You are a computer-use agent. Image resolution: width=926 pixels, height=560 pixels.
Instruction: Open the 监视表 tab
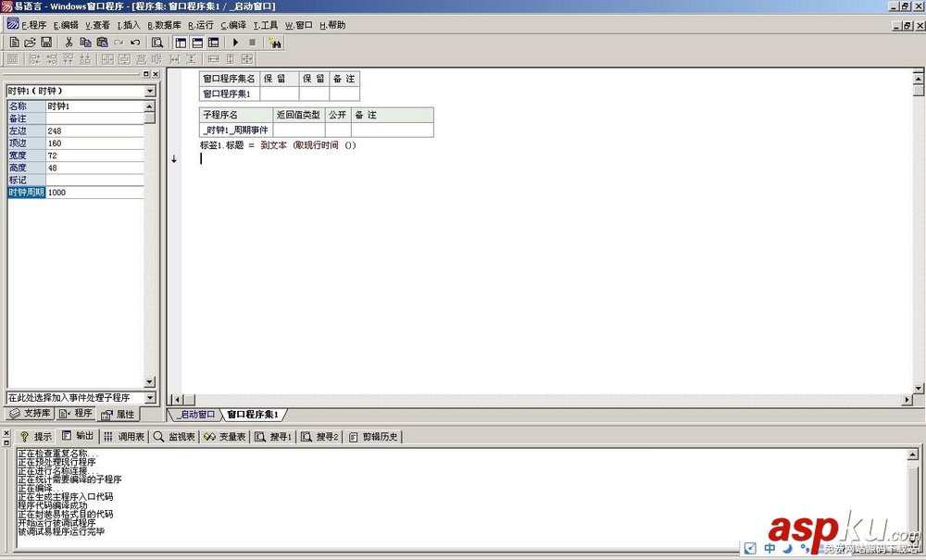pyautogui.click(x=174, y=437)
